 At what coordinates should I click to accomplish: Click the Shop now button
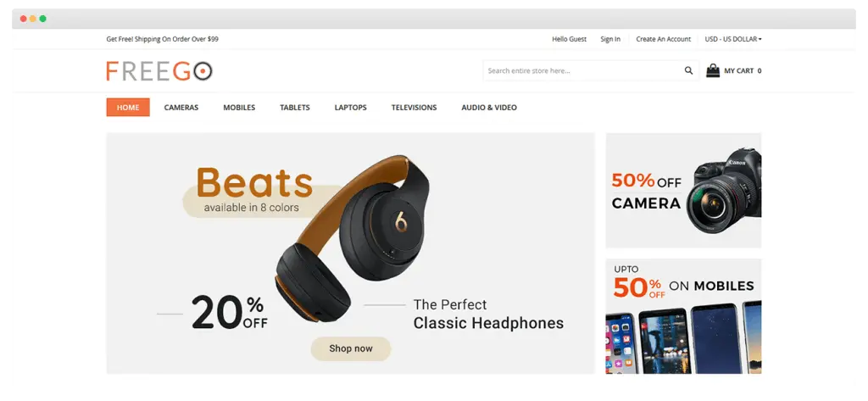click(350, 348)
